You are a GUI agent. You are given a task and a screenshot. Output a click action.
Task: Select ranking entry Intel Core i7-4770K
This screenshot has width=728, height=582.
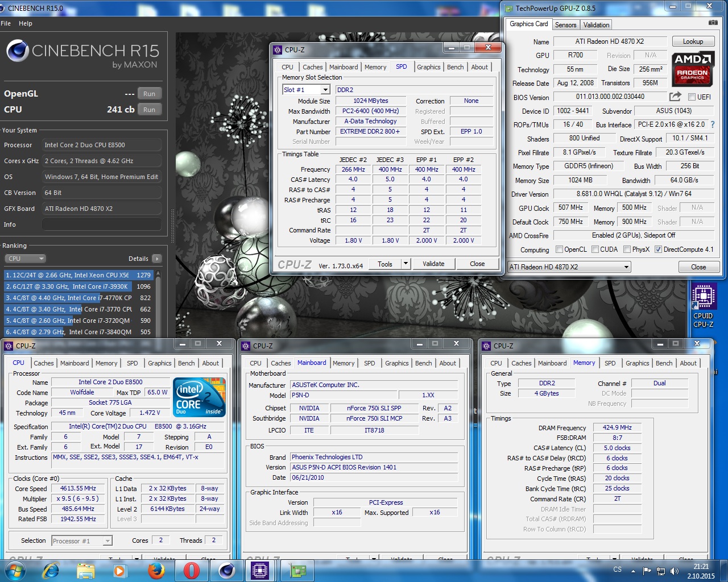[78, 298]
